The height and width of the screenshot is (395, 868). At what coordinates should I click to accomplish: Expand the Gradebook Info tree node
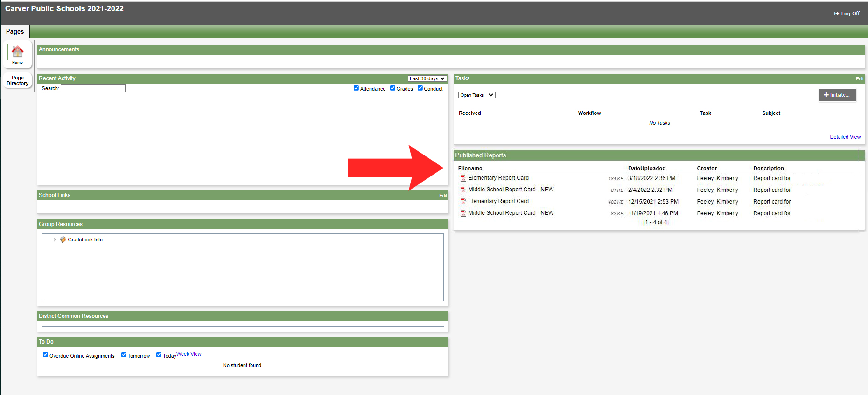[55, 240]
